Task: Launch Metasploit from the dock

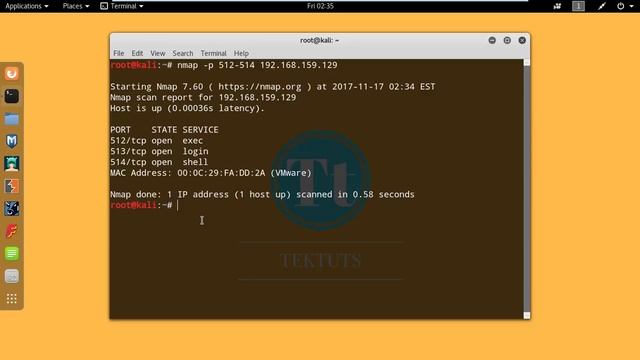Action: (x=11, y=141)
